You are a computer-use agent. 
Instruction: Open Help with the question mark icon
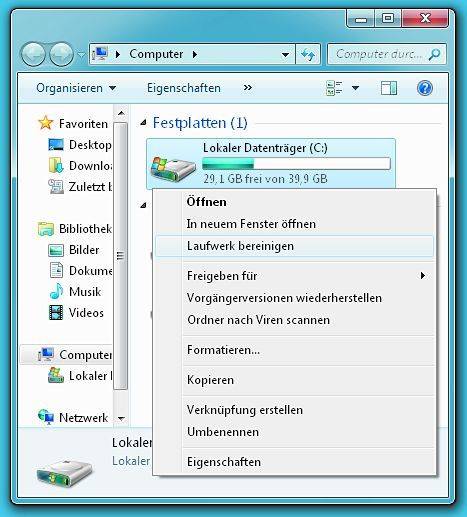(x=425, y=88)
